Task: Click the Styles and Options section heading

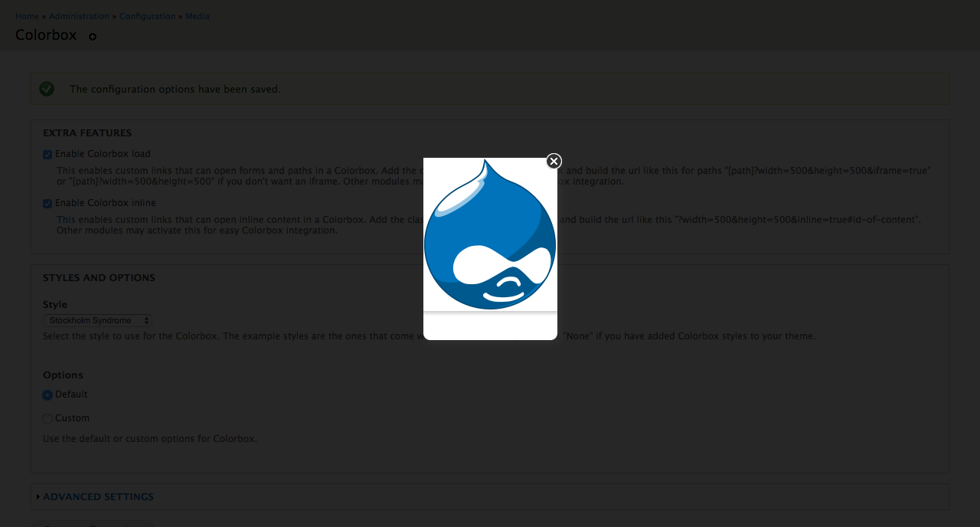Action: (x=99, y=278)
